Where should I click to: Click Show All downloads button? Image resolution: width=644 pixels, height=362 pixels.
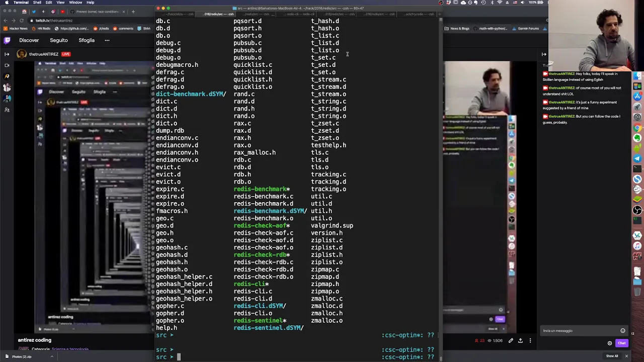[612, 356]
